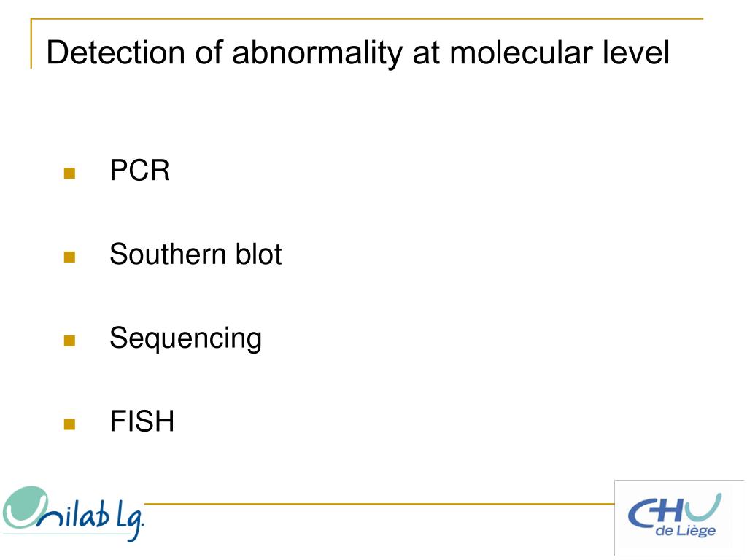Select the FISH list item text
This screenshot has height=560, width=747.
point(142,421)
